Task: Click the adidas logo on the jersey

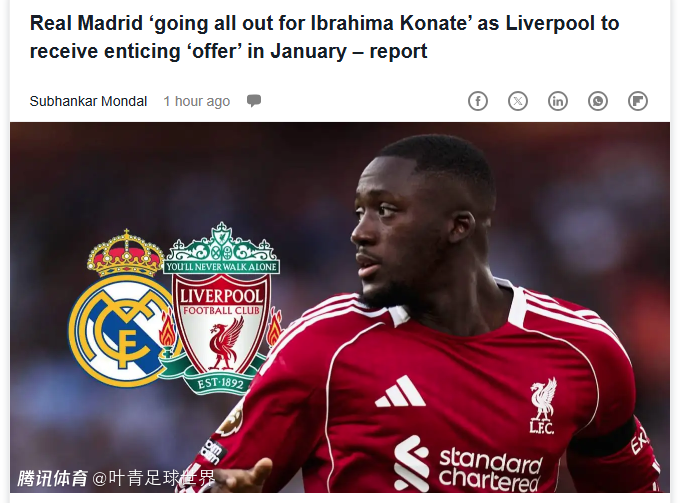Action: 400,391
